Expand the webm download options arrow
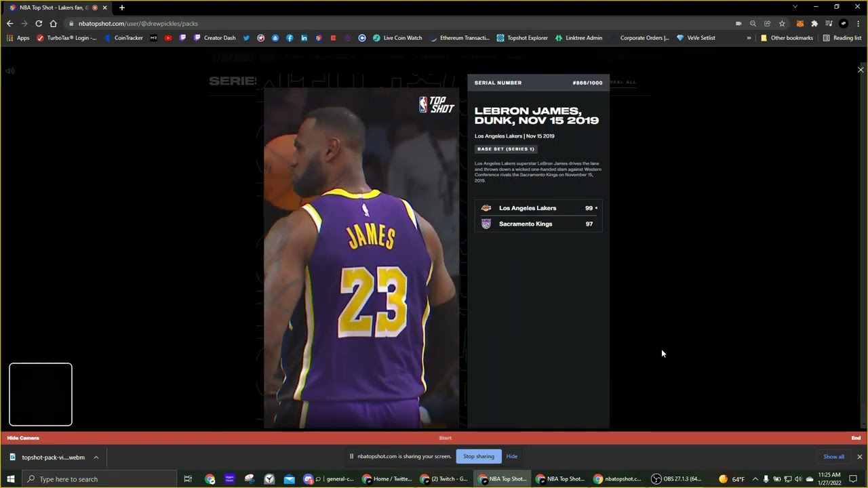 point(96,457)
